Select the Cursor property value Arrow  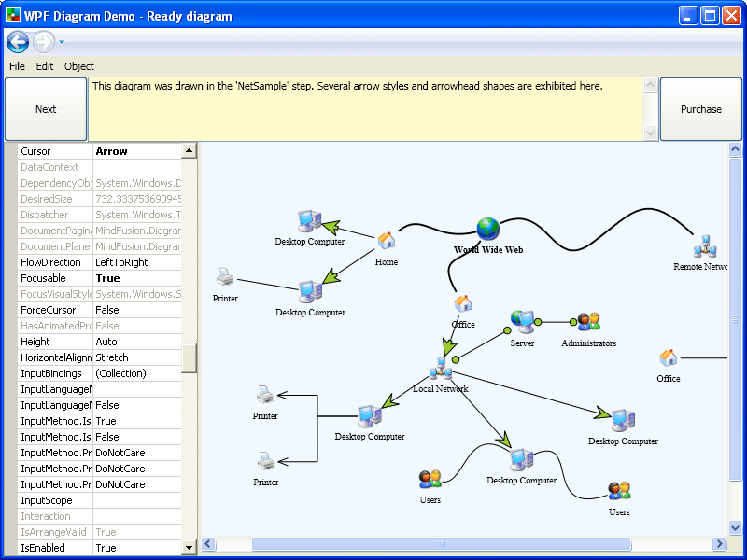coord(137,151)
